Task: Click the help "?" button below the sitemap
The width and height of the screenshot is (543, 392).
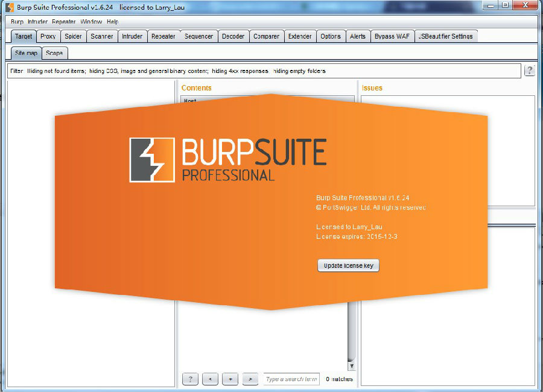Action: coord(190,379)
